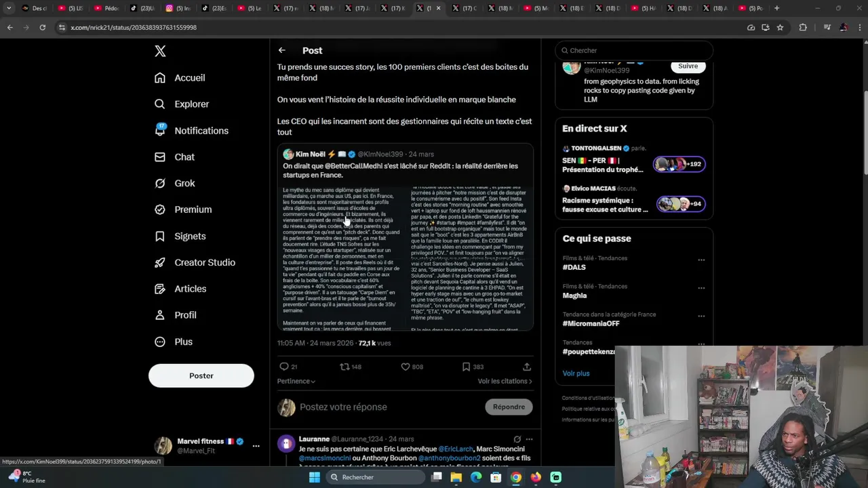The width and height of the screenshot is (868, 488).
Task: Open Marvel fitness account options menu
Action: click(256, 446)
